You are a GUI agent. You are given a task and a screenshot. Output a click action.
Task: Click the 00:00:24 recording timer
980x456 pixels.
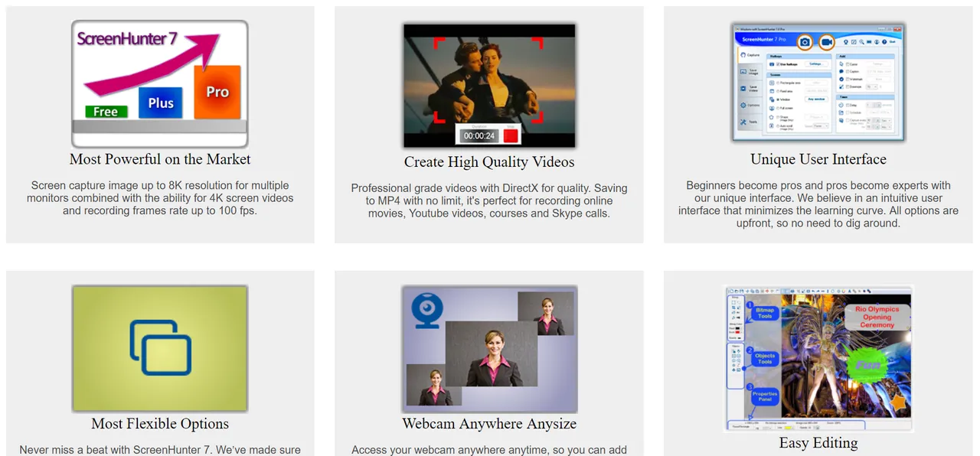(479, 136)
